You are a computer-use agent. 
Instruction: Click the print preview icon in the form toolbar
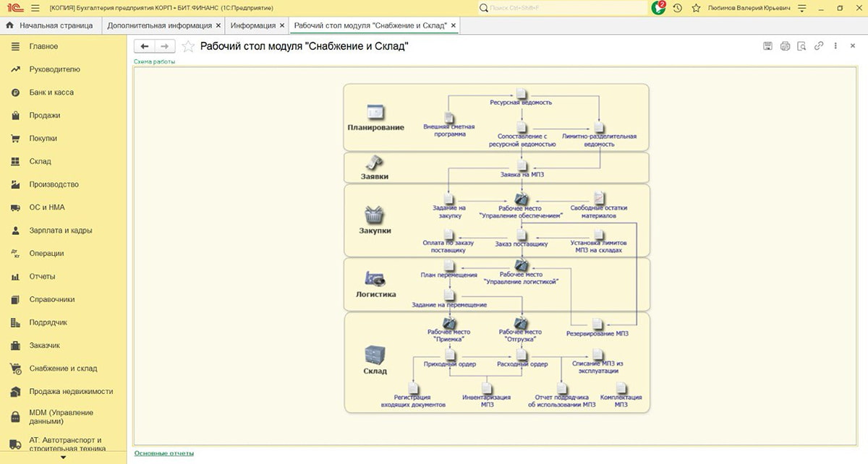point(801,46)
